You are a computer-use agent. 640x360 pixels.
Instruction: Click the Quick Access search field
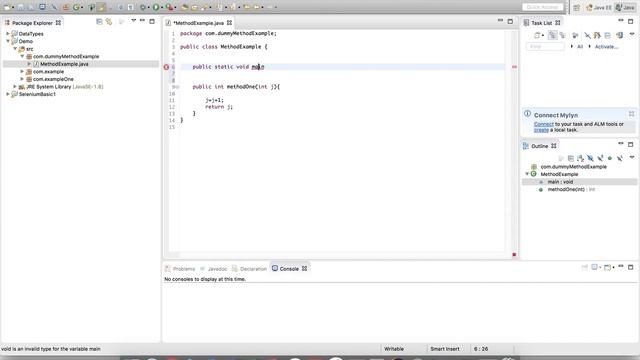[x=542, y=7]
